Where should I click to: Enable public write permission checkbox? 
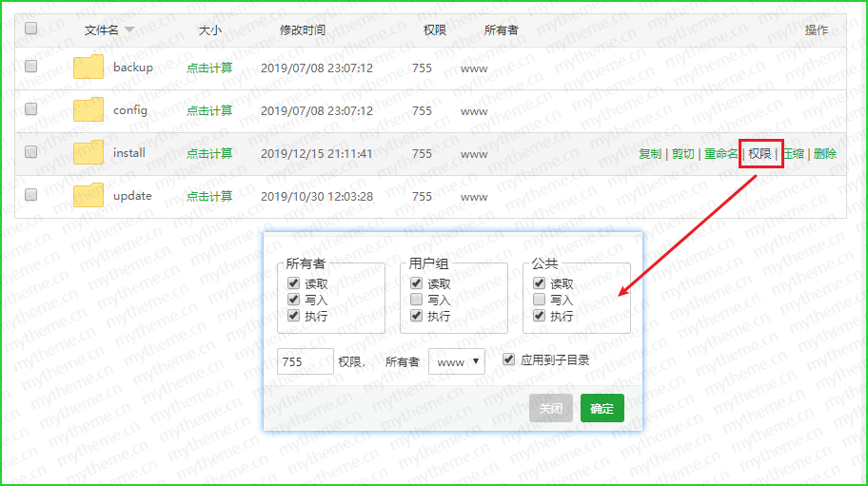pos(539,300)
